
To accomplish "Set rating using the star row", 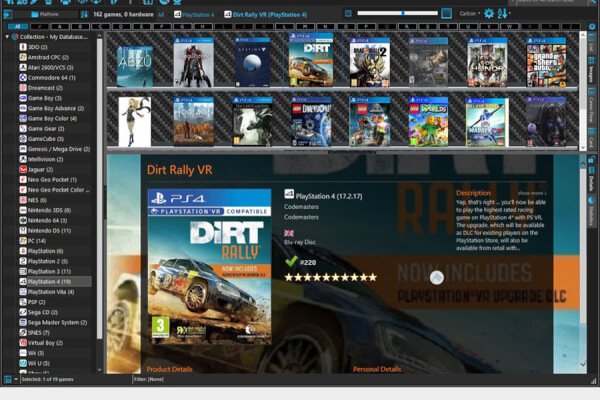I will coord(331,277).
